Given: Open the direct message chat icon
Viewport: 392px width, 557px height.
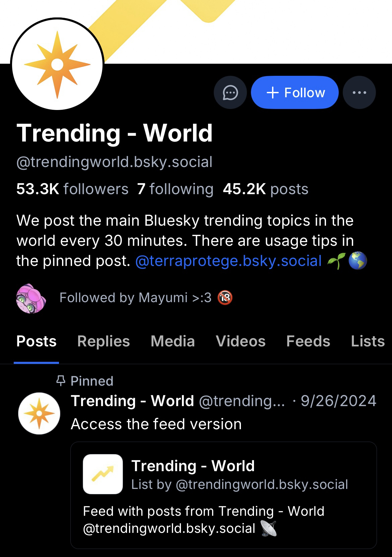Looking at the screenshot, I should (230, 93).
